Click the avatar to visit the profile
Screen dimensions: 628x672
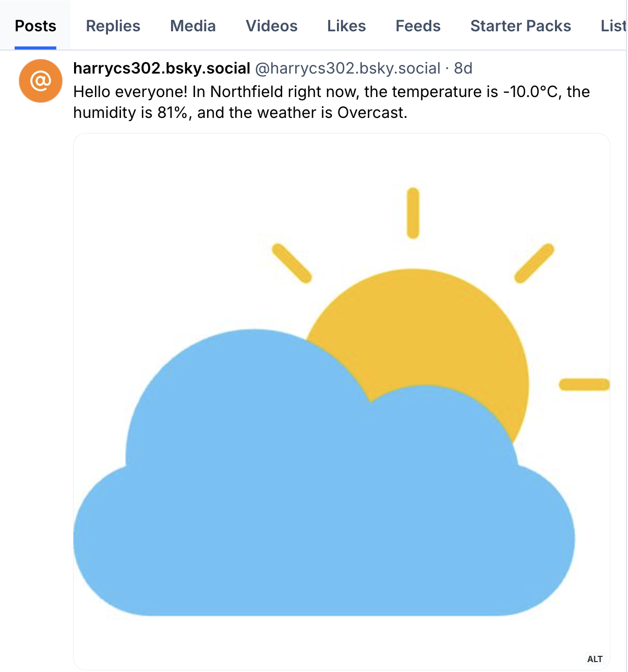click(40, 80)
